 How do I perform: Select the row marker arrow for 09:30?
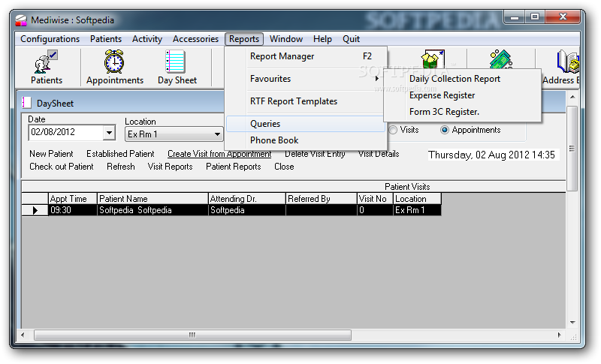pos(35,210)
